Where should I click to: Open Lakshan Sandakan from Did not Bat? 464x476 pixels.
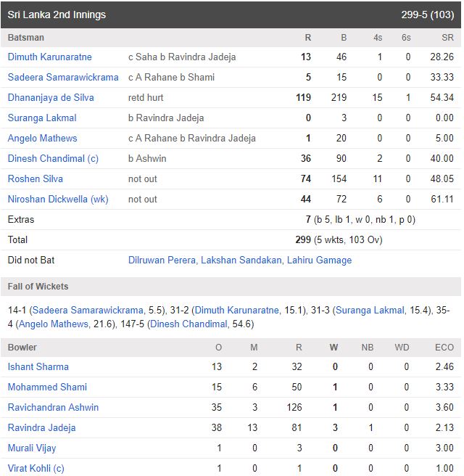coord(241,260)
